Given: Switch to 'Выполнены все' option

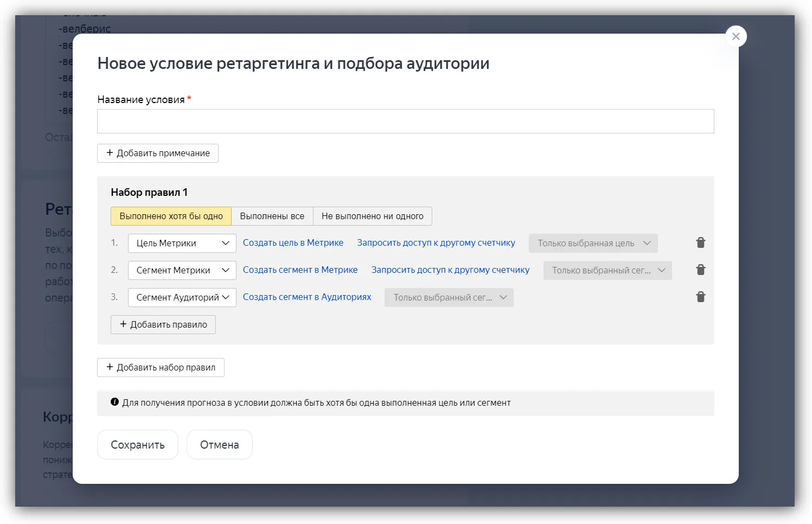Looking at the screenshot, I should 272,216.
